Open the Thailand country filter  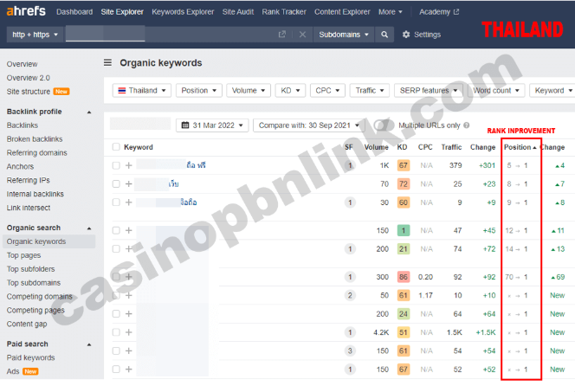142,91
